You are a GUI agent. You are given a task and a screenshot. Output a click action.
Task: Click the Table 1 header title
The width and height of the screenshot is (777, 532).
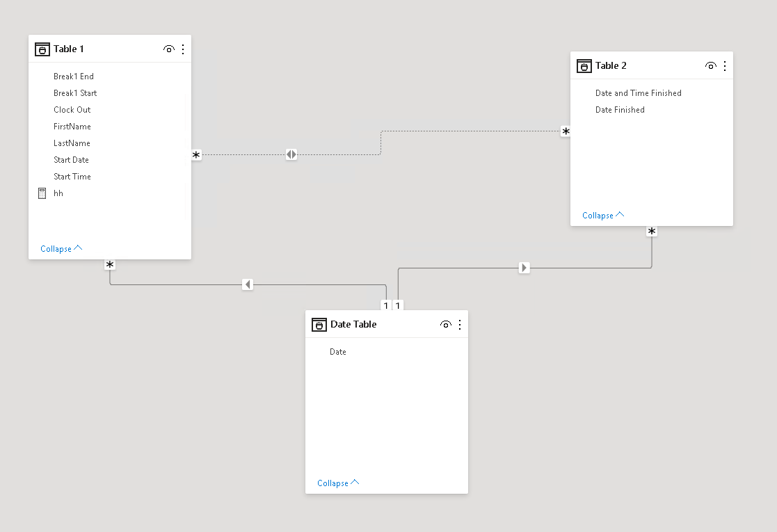point(69,49)
